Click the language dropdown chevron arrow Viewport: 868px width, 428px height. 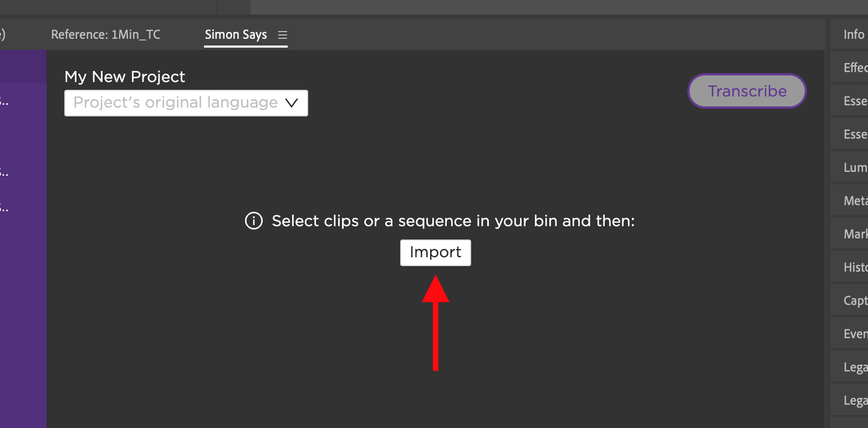pyautogui.click(x=292, y=103)
